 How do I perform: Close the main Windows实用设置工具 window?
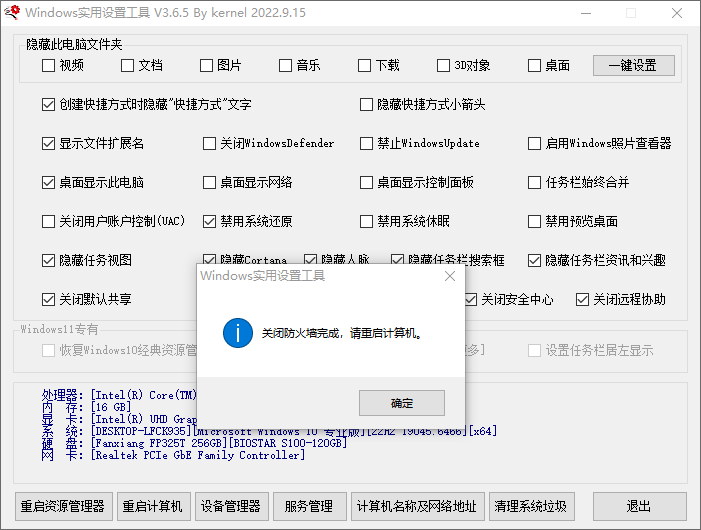coord(677,13)
